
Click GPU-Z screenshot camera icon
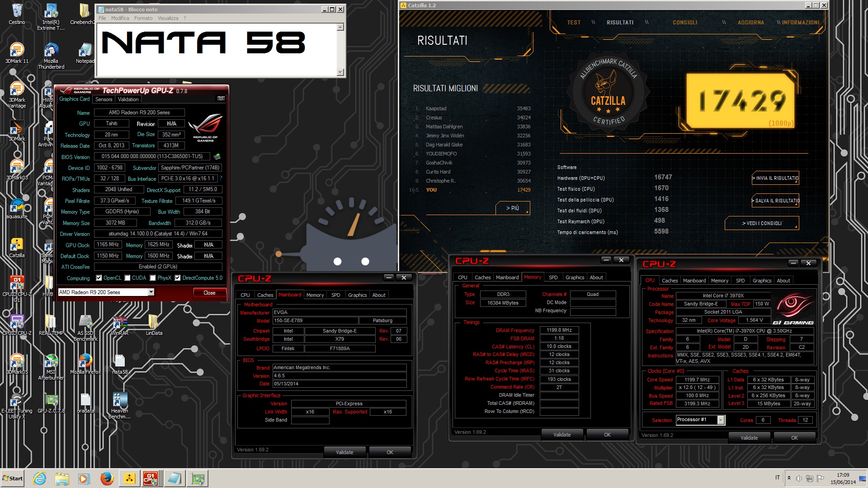pyautogui.click(x=221, y=99)
